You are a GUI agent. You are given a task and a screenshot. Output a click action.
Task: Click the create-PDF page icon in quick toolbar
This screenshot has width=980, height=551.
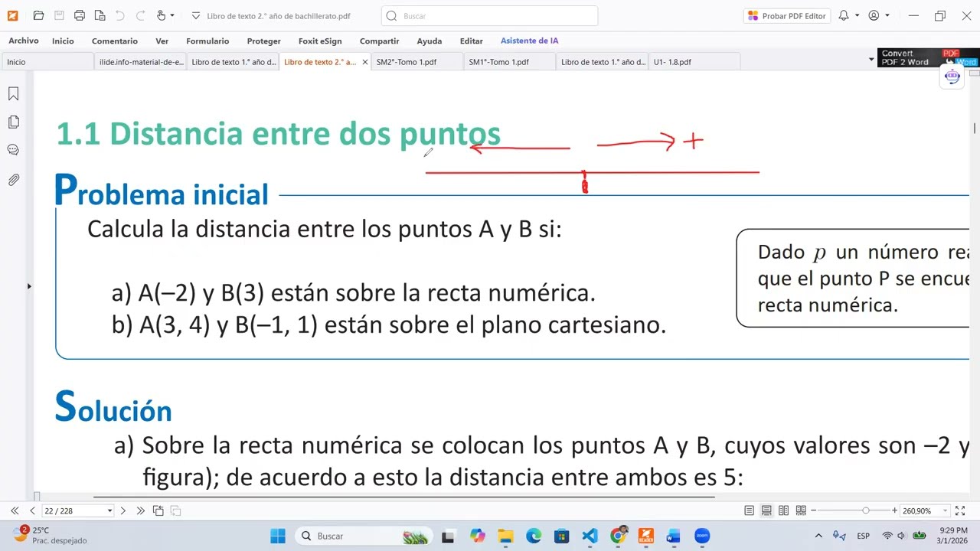point(100,15)
